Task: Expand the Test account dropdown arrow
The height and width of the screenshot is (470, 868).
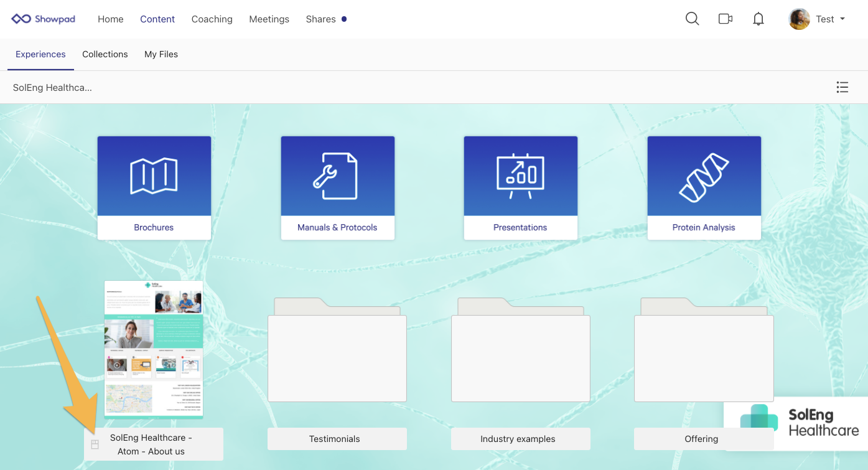Action: [x=842, y=19]
